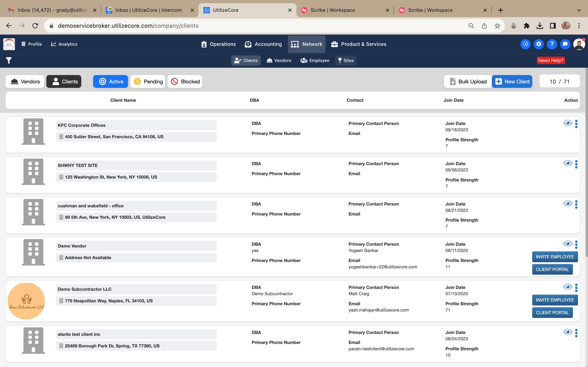Click the company logo in top-left
Viewport: 588px width, 367px height.
pyautogui.click(x=9, y=44)
